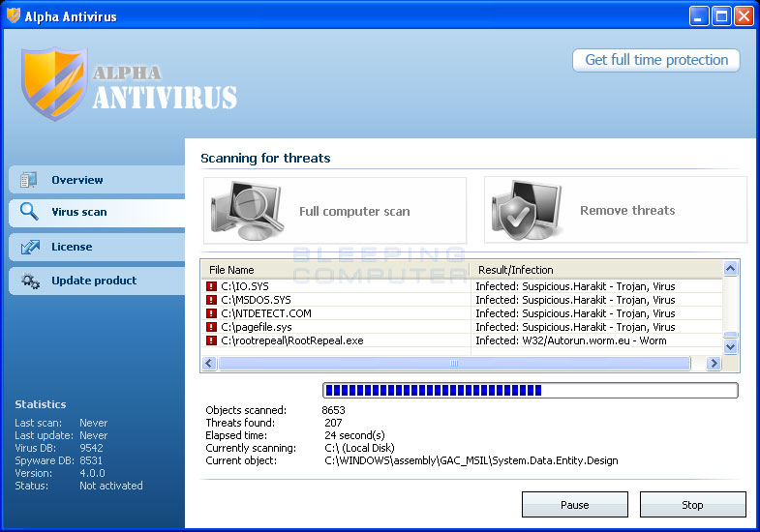Click the red alert icon beside C:\pagefile.sys
This screenshot has height=532, width=760.
[211, 327]
